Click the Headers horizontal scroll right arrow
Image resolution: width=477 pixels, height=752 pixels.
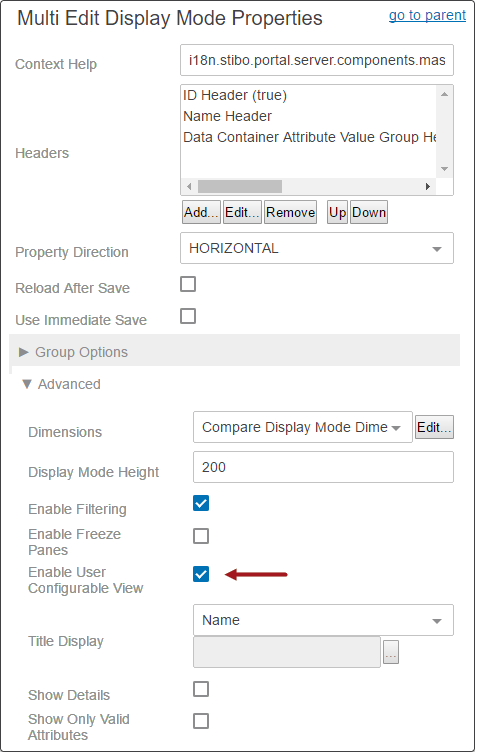click(428, 186)
